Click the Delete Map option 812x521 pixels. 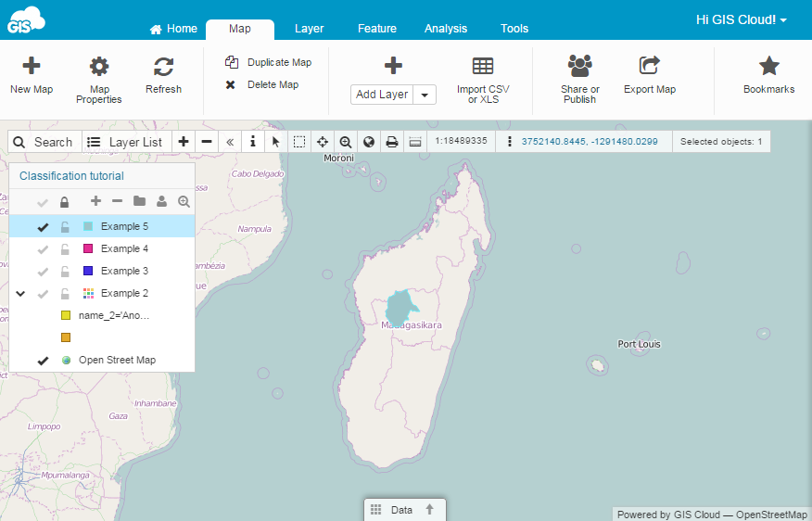click(262, 84)
